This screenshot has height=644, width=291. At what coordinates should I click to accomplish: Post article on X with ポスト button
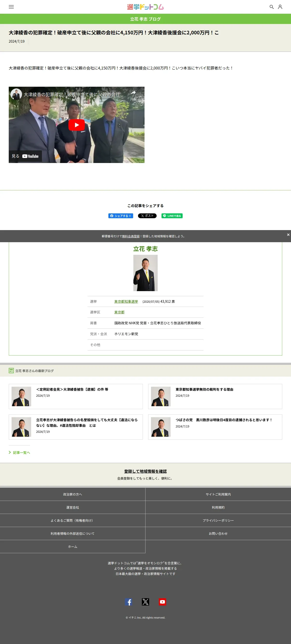(x=147, y=216)
